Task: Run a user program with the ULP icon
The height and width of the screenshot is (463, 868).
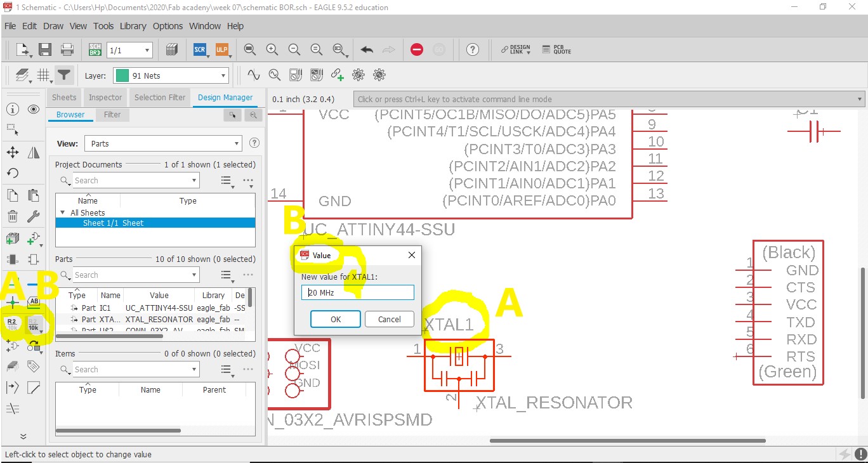Action: click(x=221, y=49)
